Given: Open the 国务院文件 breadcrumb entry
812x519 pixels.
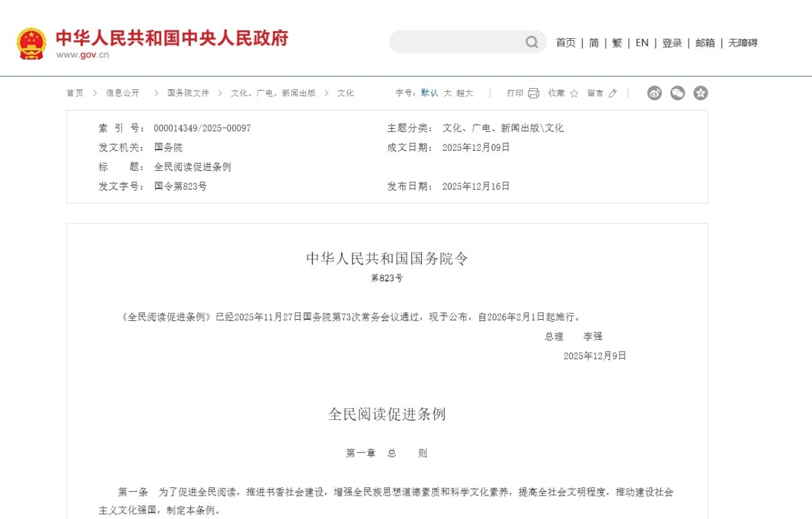Looking at the screenshot, I should 188,93.
